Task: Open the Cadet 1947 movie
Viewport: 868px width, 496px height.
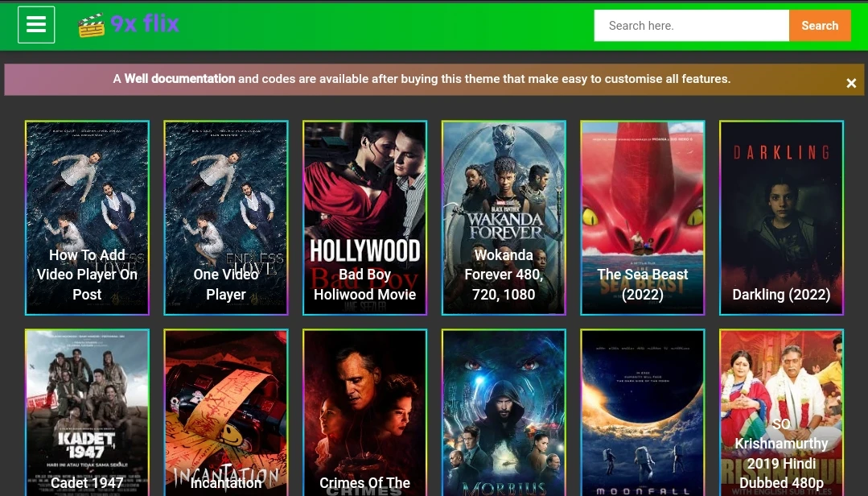Action: click(86, 412)
